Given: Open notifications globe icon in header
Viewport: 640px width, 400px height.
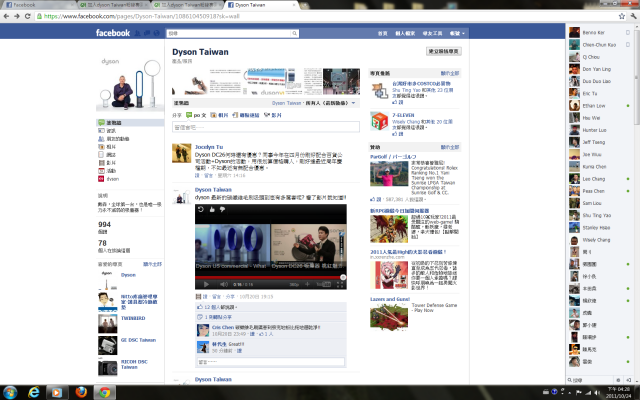Looking at the screenshot, I should pos(156,33).
